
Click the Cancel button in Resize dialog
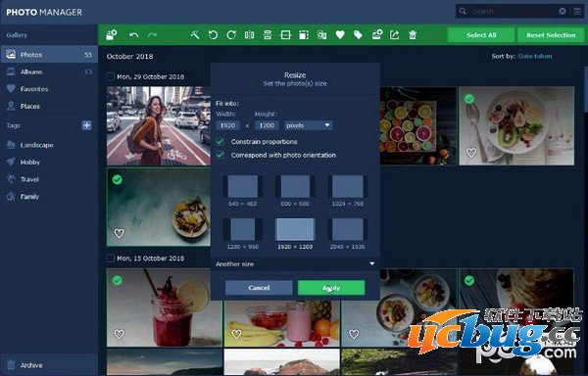pyautogui.click(x=259, y=288)
